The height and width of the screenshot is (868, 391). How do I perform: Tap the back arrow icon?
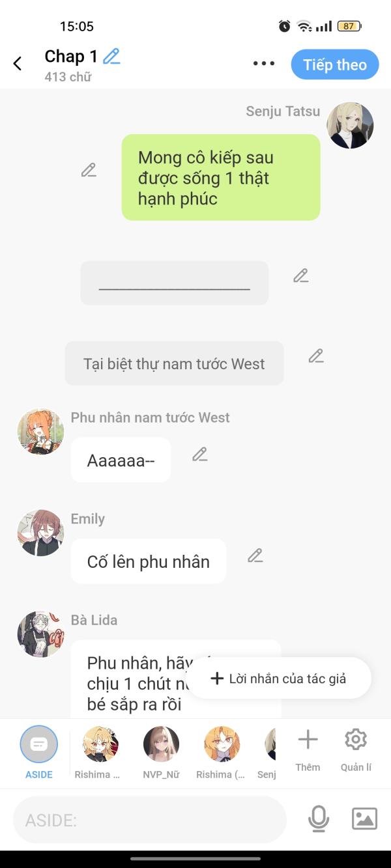point(18,63)
